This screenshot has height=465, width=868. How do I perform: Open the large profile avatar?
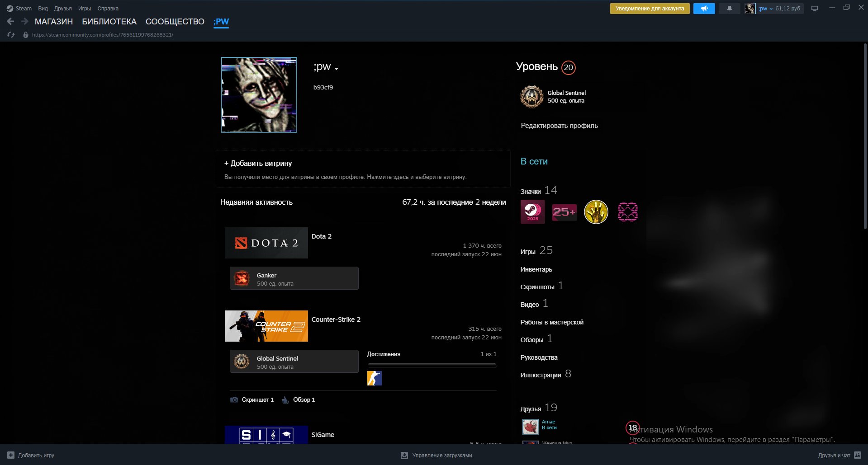(259, 95)
